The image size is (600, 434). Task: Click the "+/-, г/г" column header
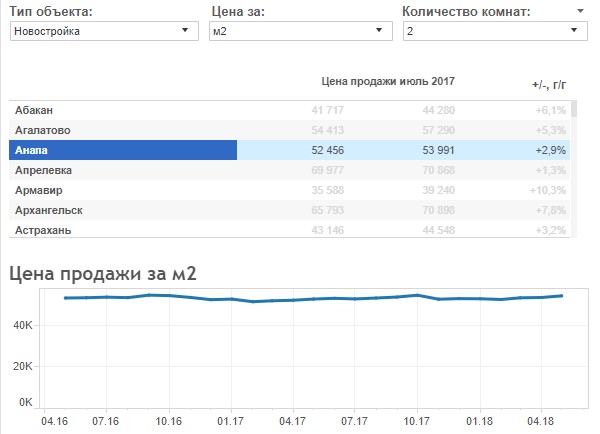point(549,85)
